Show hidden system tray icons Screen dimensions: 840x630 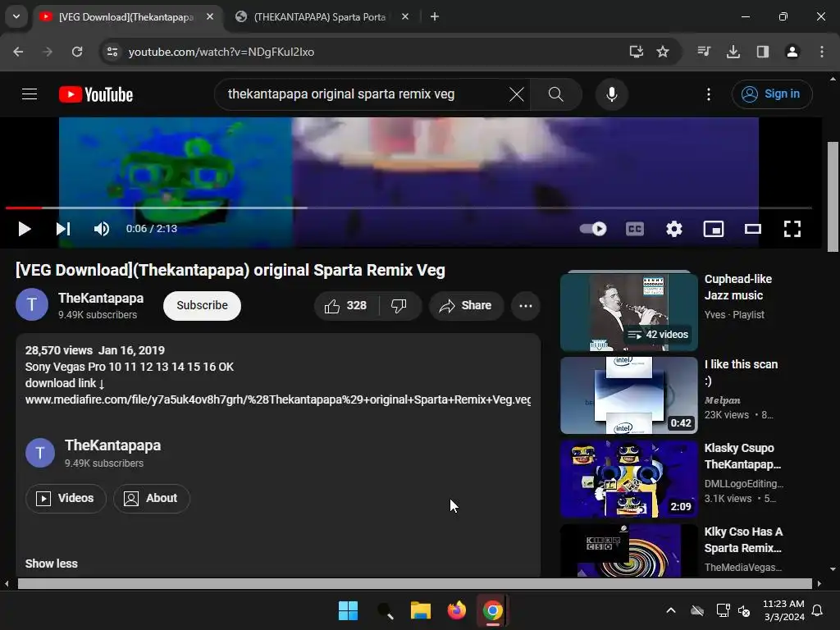click(x=671, y=610)
